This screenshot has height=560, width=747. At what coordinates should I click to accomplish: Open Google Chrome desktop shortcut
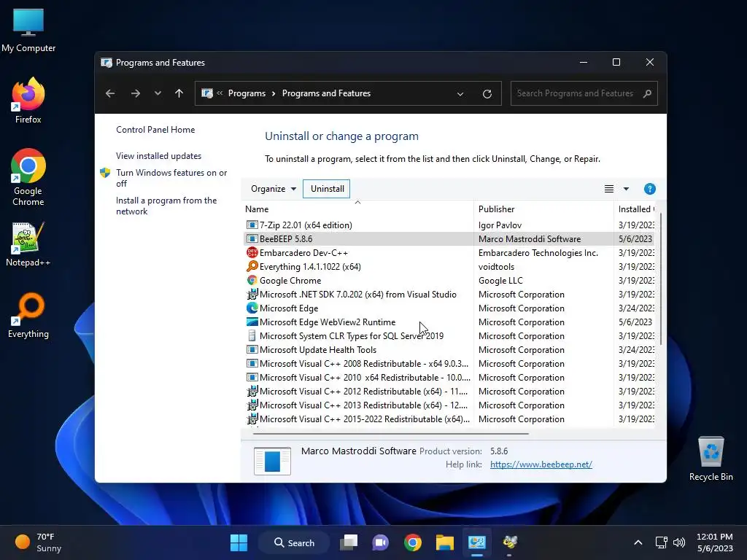[x=28, y=177]
